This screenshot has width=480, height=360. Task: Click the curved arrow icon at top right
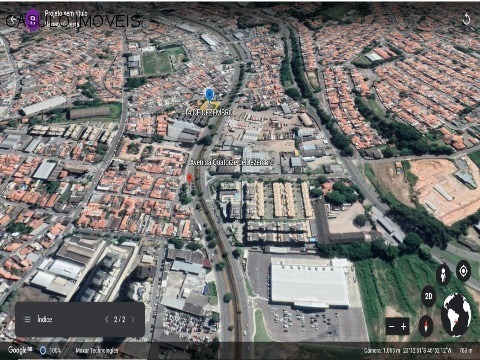tap(467, 19)
